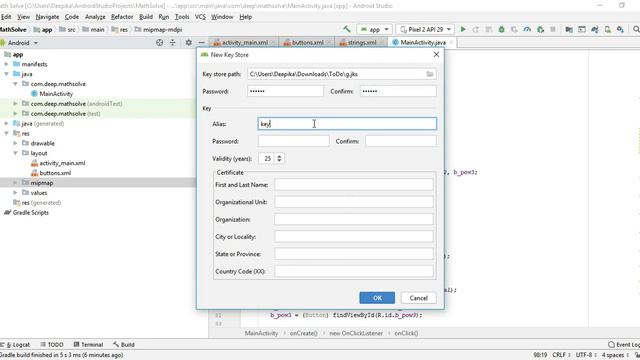Select Gradle Scripts in project tree
The height and width of the screenshot is (360, 640).
pyautogui.click(x=26, y=213)
